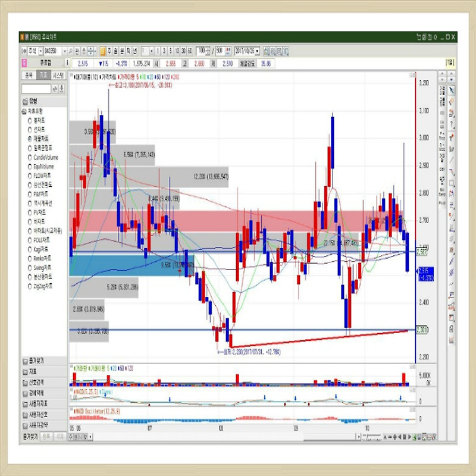Collapse the 유형 section header

pyautogui.click(x=44, y=101)
